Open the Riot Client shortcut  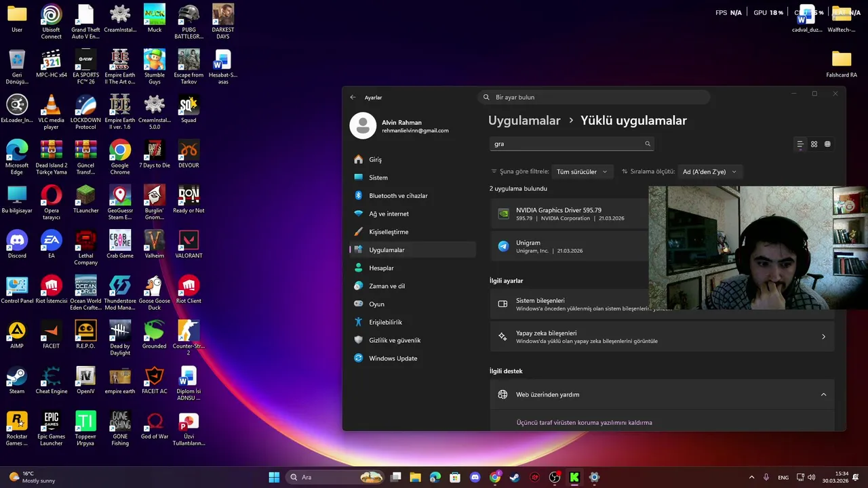[x=189, y=290]
